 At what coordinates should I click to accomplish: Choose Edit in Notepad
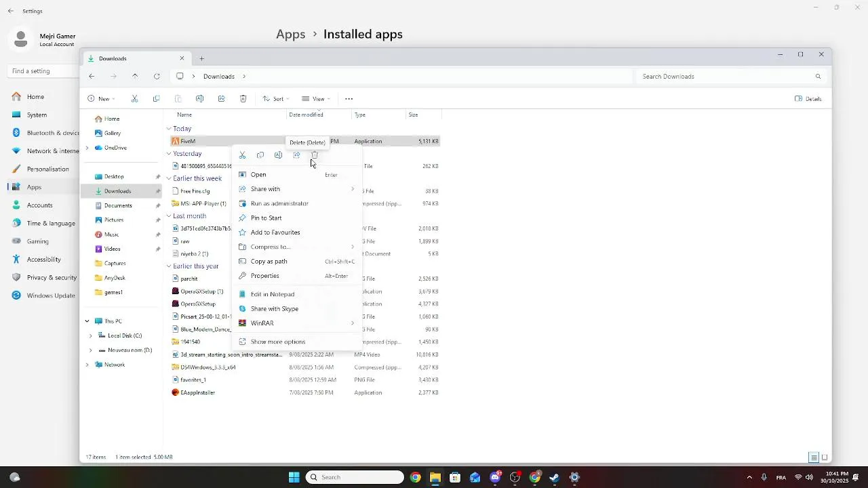(298, 294)
